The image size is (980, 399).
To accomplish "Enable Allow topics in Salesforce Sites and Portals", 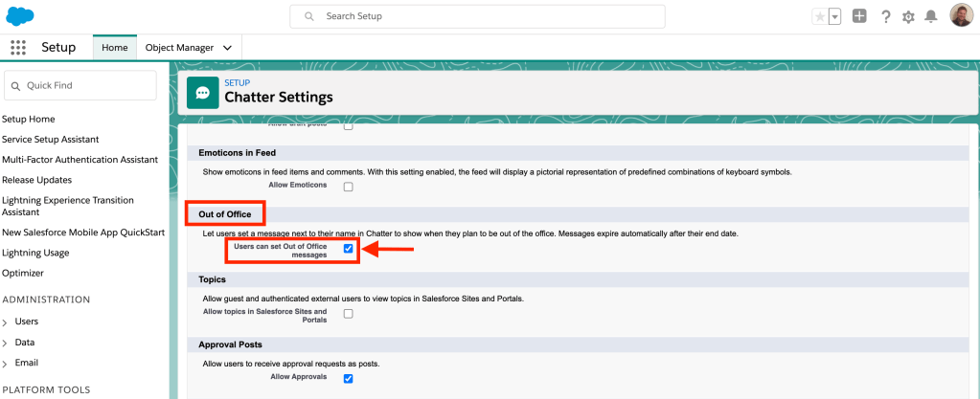I will [x=349, y=314].
